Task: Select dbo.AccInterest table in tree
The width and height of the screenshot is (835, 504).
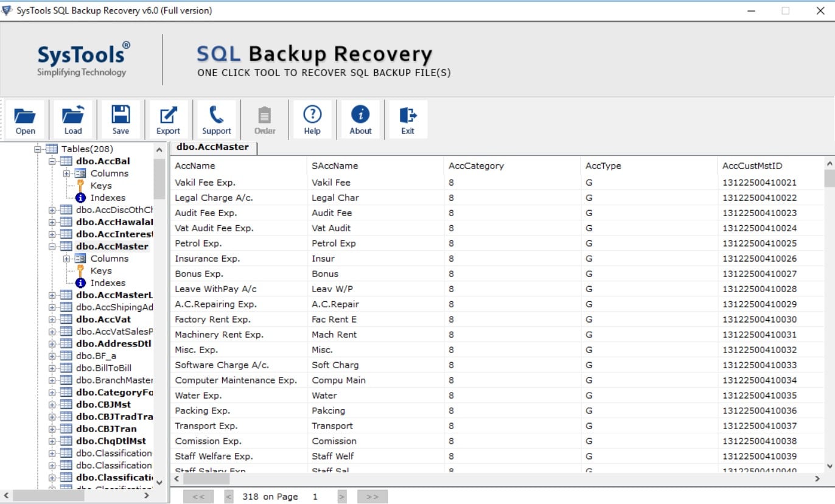Action: coord(114,234)
